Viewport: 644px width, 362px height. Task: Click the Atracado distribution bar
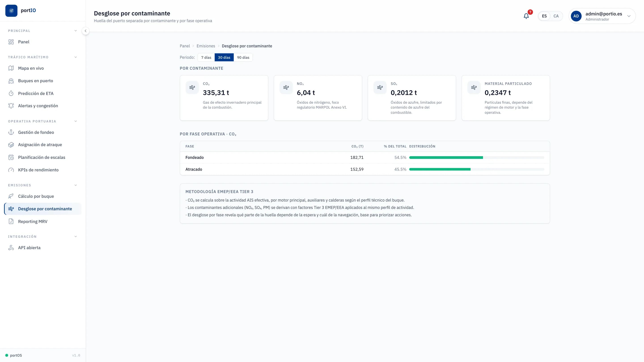(x=477, y=169)
